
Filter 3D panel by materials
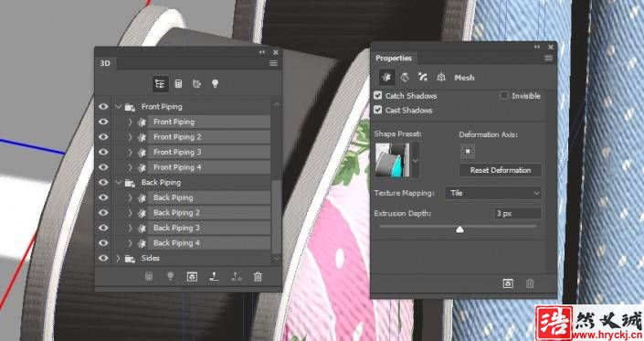pyautogui.click(x=196, y=84)
